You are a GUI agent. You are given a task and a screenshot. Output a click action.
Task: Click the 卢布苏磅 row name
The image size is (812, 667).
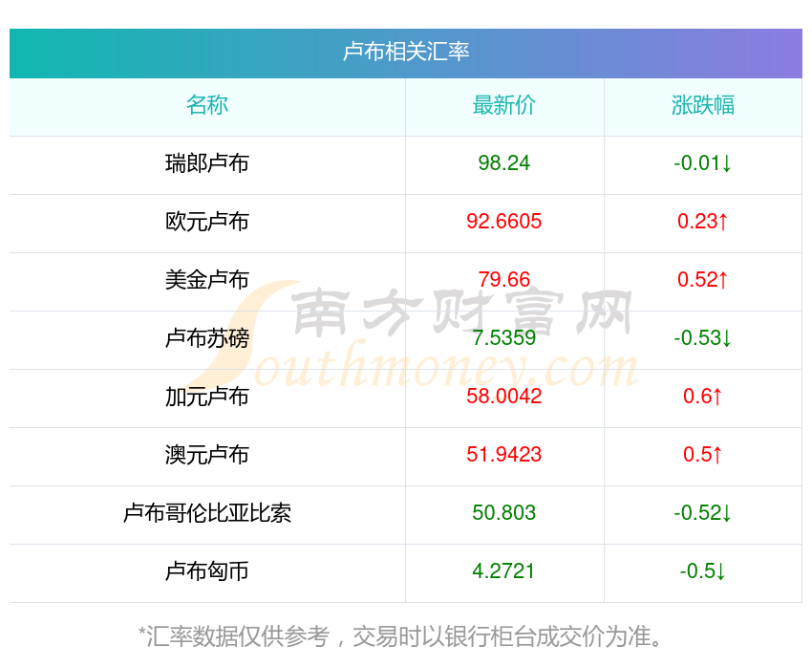coord(207,338)
